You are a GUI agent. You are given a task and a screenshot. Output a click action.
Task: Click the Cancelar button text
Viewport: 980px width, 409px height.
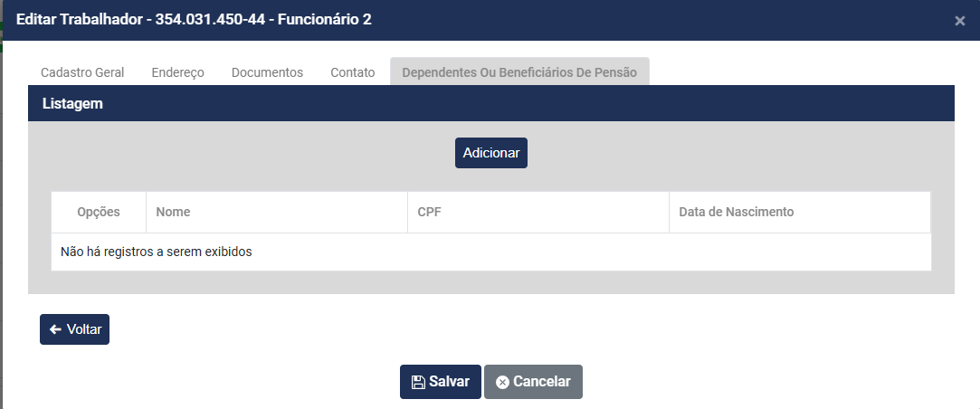click(541, 382)
